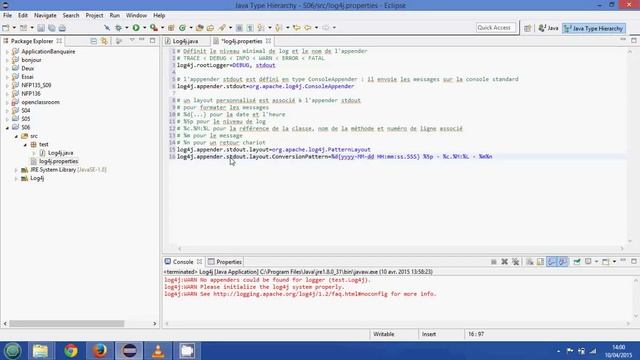
Task: Click the Save toolbar icon
Action: [x=41, y=28]
